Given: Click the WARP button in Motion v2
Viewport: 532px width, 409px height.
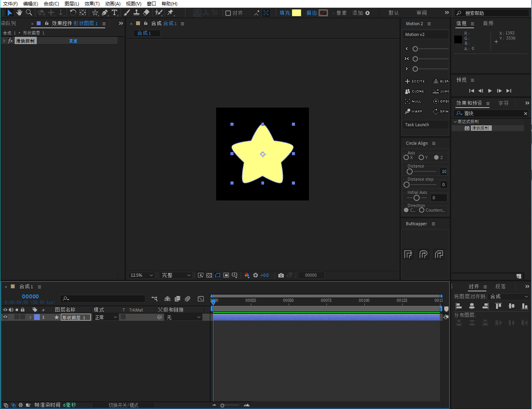Looking at the screenshot, I should coord(413,111).
